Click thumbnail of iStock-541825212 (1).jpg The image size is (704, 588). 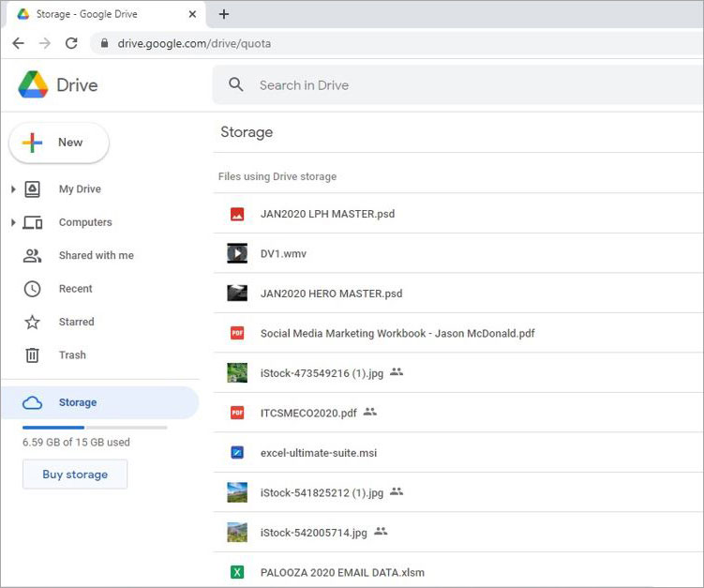click(x=237, y=492)
